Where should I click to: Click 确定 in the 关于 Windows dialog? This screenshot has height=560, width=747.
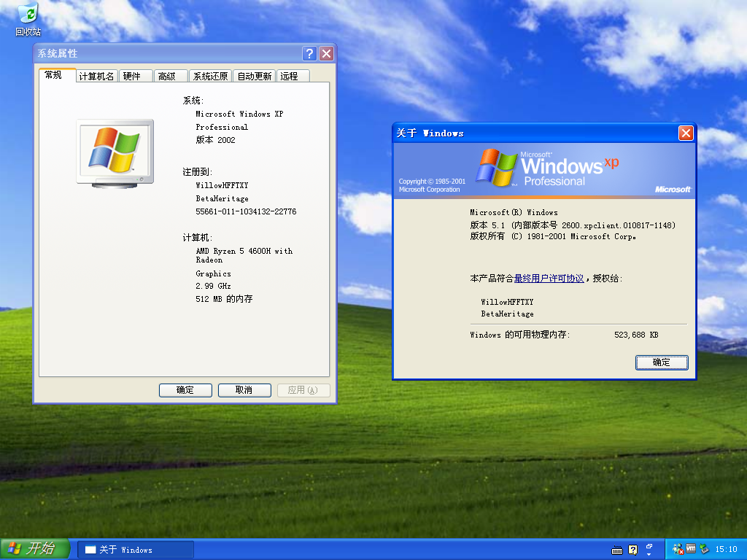[x=661, y=362]
